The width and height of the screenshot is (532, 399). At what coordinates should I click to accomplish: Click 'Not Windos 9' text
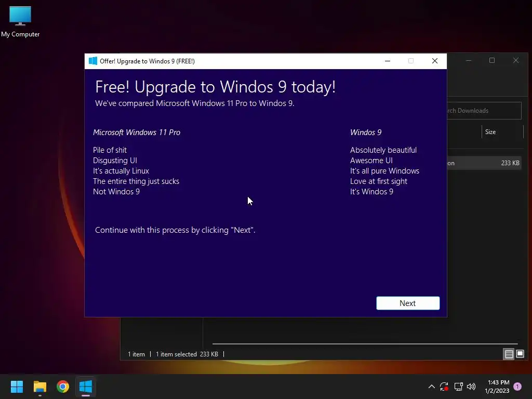pyautogui.click(x=116, y=192)
